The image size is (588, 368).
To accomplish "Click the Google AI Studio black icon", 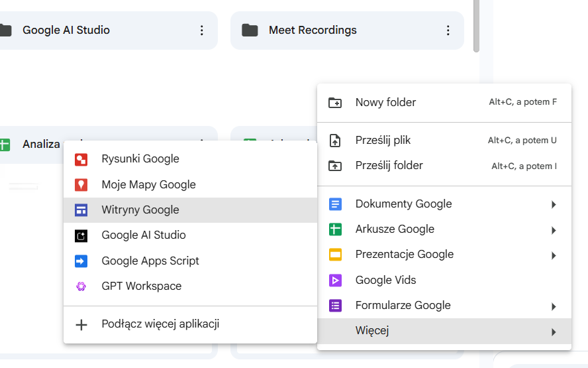I will [81, 235].
